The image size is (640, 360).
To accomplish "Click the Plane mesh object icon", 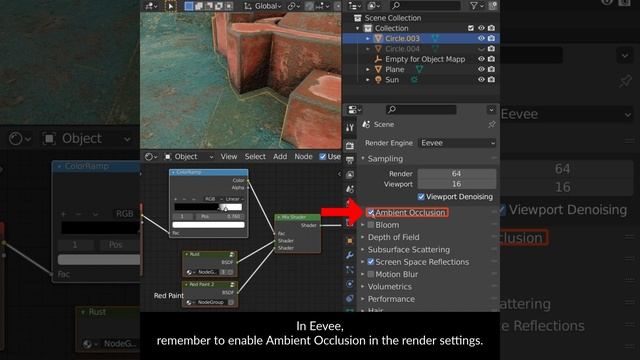I will tap(378, 69).
